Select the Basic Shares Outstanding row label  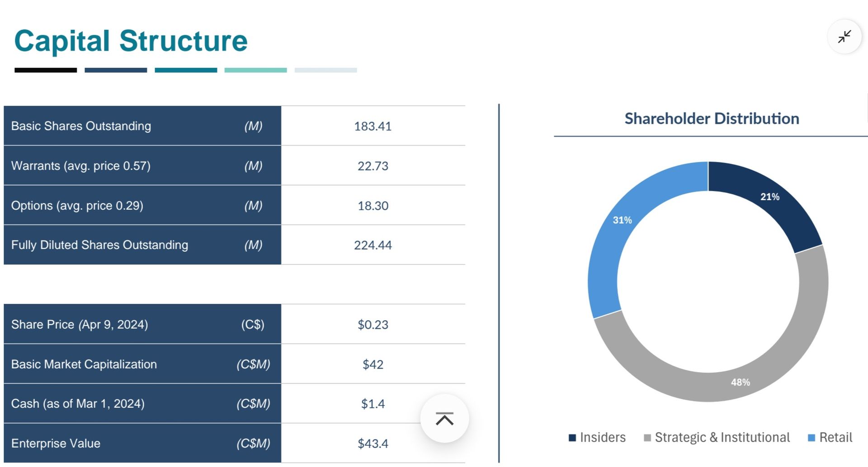(x=81, y=126)
